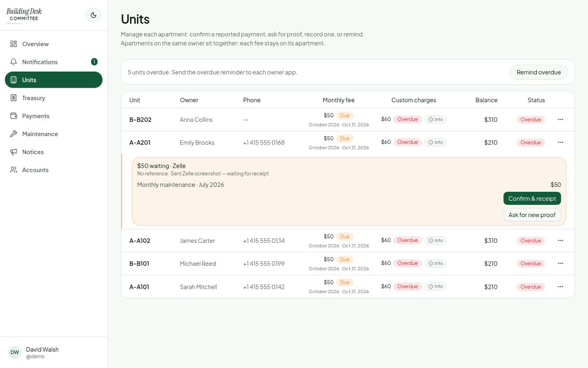This screenshot has height=368, width=588.
Task: Show Info for Anna Collins custom charge
Action: point(435,120)
